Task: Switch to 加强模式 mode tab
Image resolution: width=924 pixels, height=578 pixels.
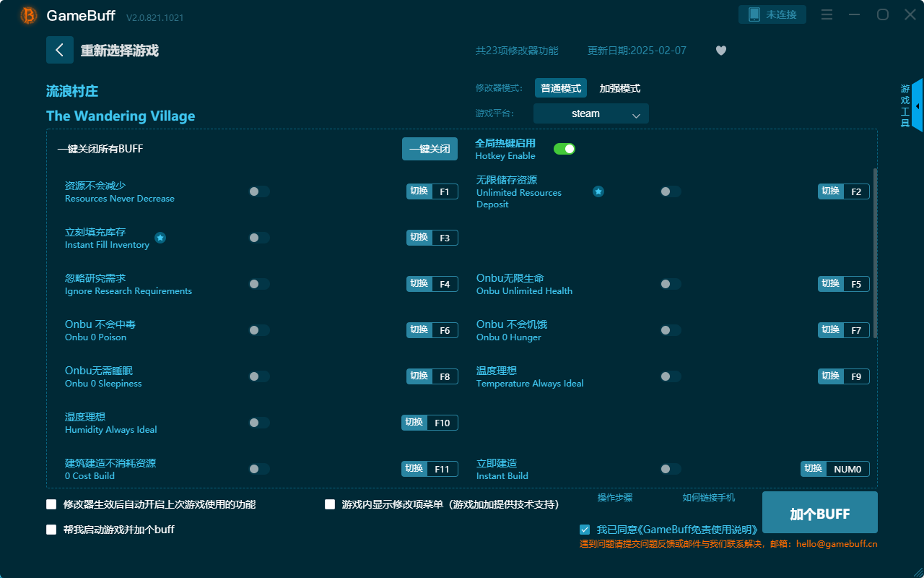Action: tap(620, 88)
